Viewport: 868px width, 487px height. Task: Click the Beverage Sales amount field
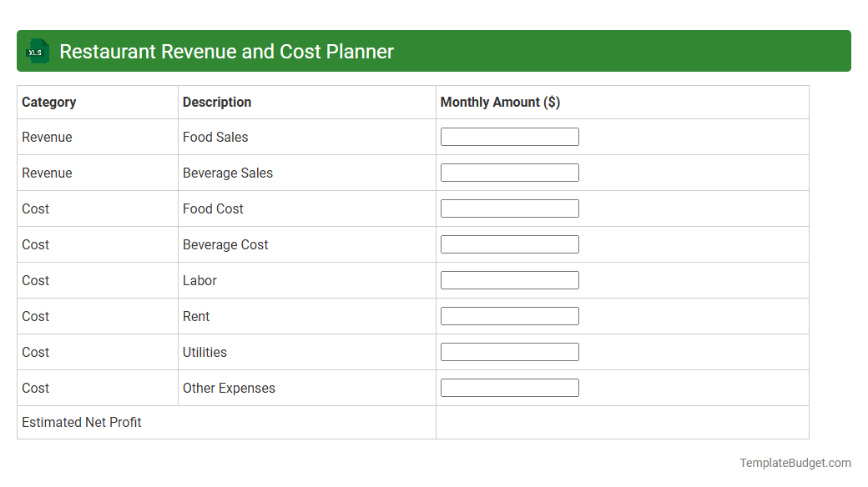509,172
